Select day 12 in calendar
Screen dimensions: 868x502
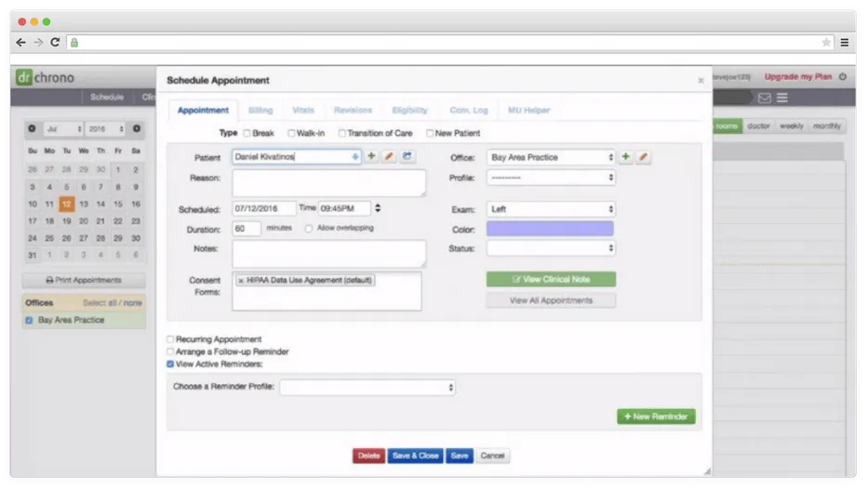(x=66, y=204)
